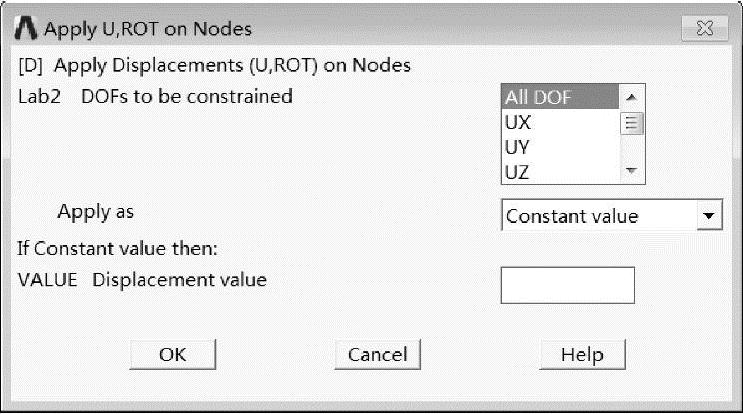Select UX degree of freedom
The image size is (743, 414).
[x=560, y=122]
